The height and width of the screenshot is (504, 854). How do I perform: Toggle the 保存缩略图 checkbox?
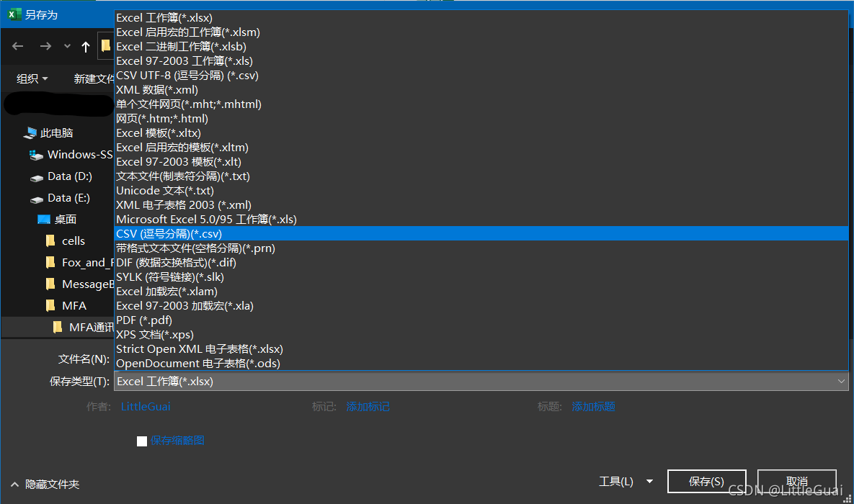click(141, 441)
